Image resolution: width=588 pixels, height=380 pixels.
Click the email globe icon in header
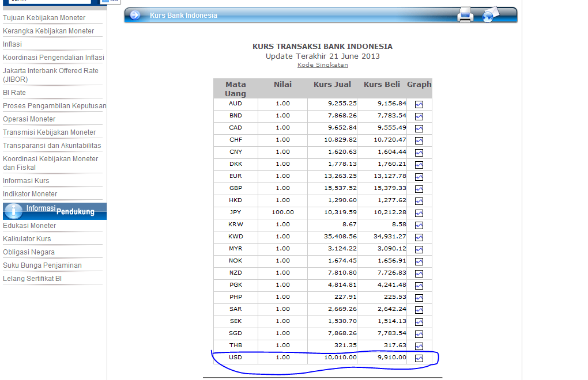[490, 14]
